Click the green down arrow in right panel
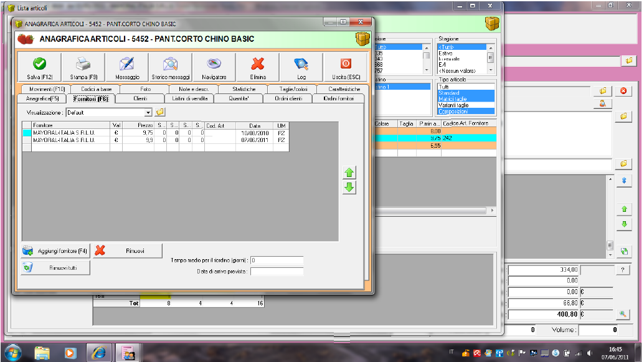This screenshot has width=644, height=362. [x=624, y=224]
